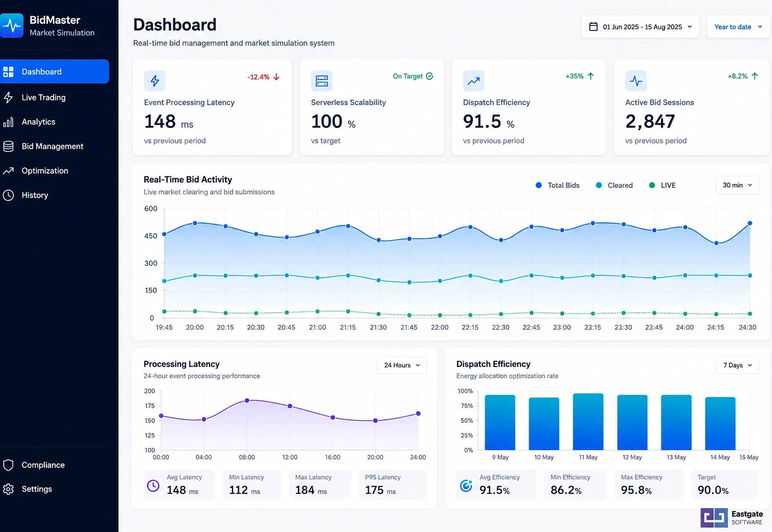The height and width of the screenshot is (532, 772).
Task: Click the Settings gear icon
Action: point(8,489)
